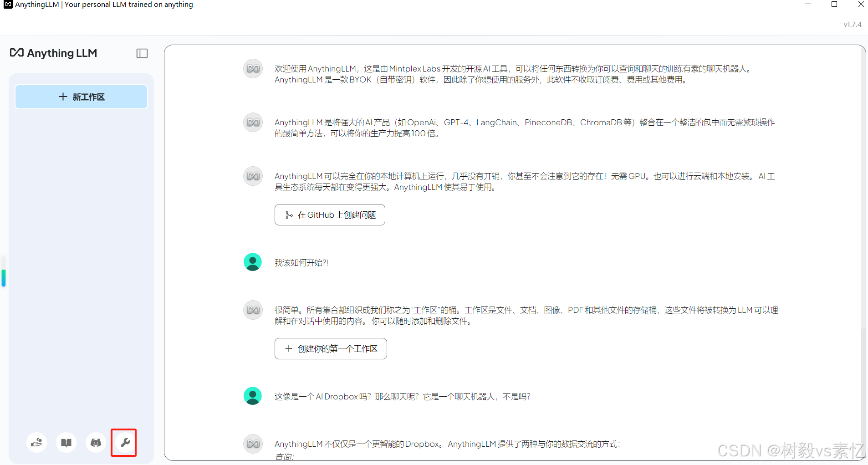Click the message 这像是一个 AI Dropbox 吗
Viewport: 868px width, 465px height.
(x=403, y=397)
